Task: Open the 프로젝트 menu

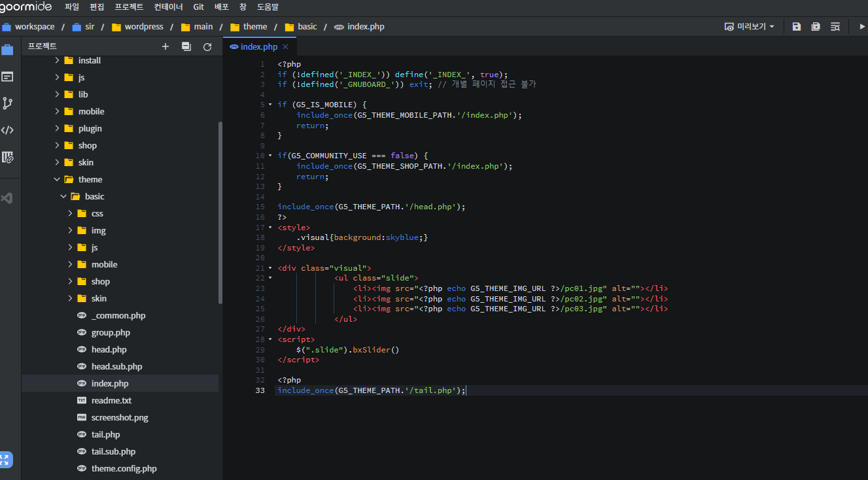Action: coord(129,7)
